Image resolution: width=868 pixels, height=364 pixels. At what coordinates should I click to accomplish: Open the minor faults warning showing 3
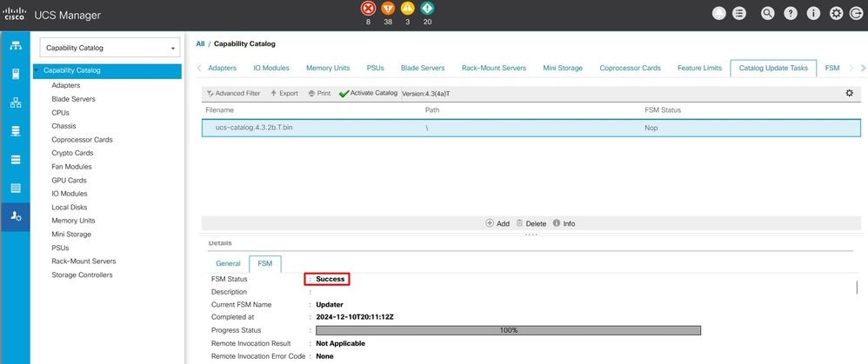(x=407, y=9)
